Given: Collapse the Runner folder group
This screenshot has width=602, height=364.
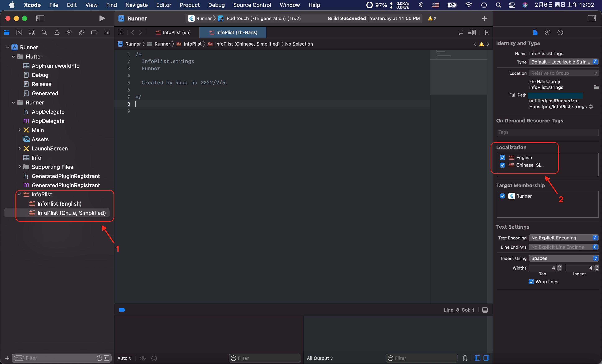Looking at the screenshot, I should click(13, 102).
